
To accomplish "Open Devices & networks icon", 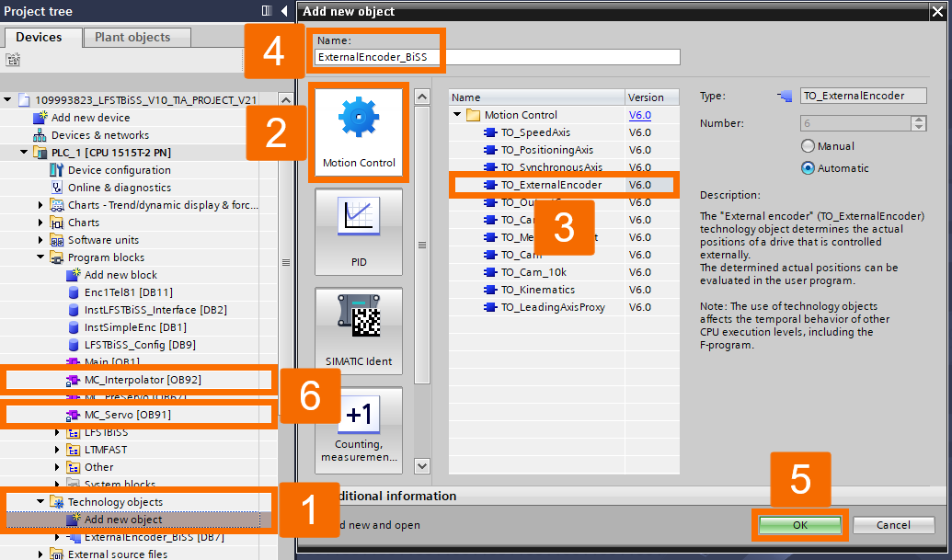I will (x=40, y=134).
